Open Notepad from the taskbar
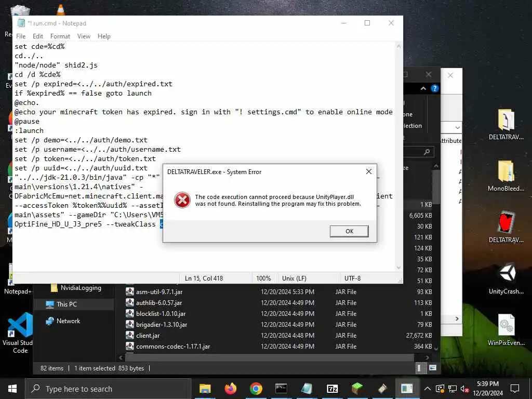The height and width of the screenshot is (399, 532). coord(307,389)
